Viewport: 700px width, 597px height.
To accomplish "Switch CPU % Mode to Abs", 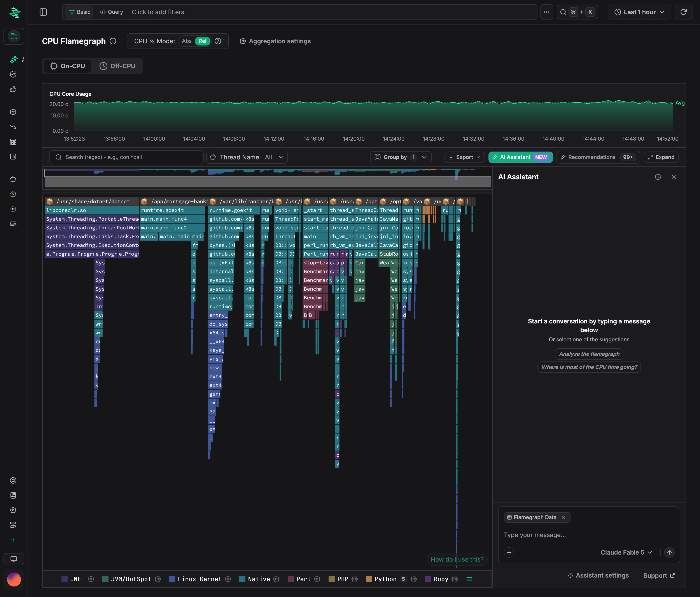I will pyautogui.click(x=187, y=41).
